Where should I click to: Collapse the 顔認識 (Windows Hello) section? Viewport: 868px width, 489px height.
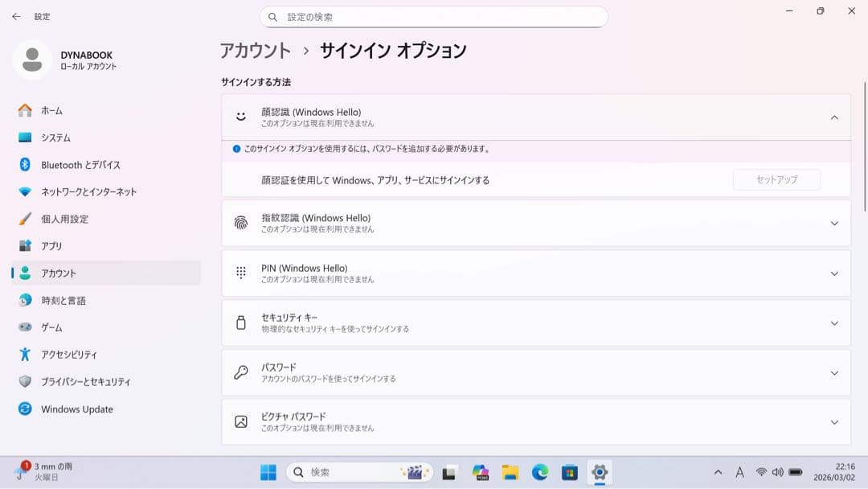click(834, 117)
